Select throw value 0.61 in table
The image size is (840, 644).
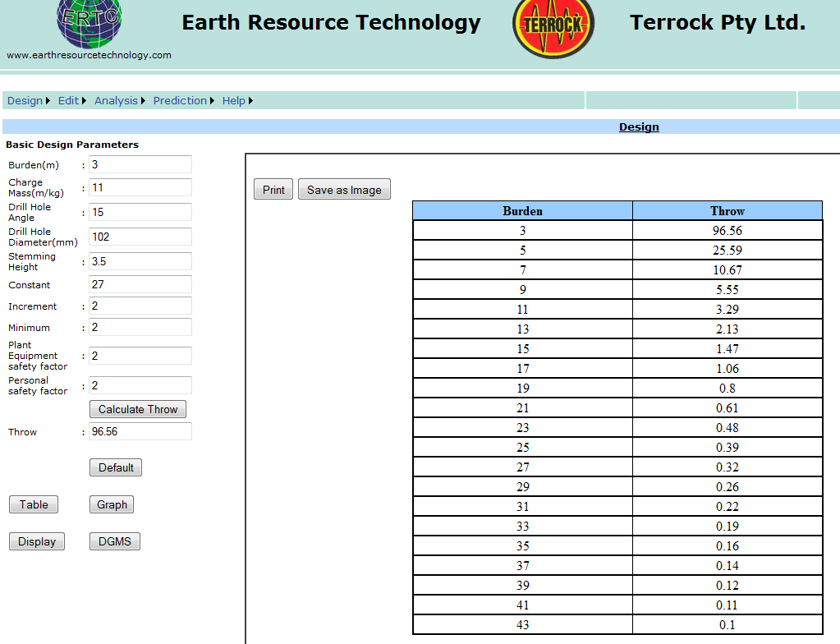coord(728,408)
